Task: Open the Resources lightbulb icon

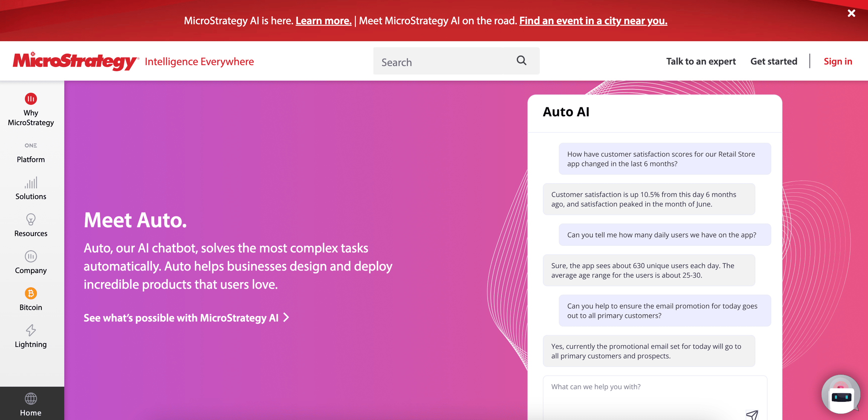Action: 31,220
